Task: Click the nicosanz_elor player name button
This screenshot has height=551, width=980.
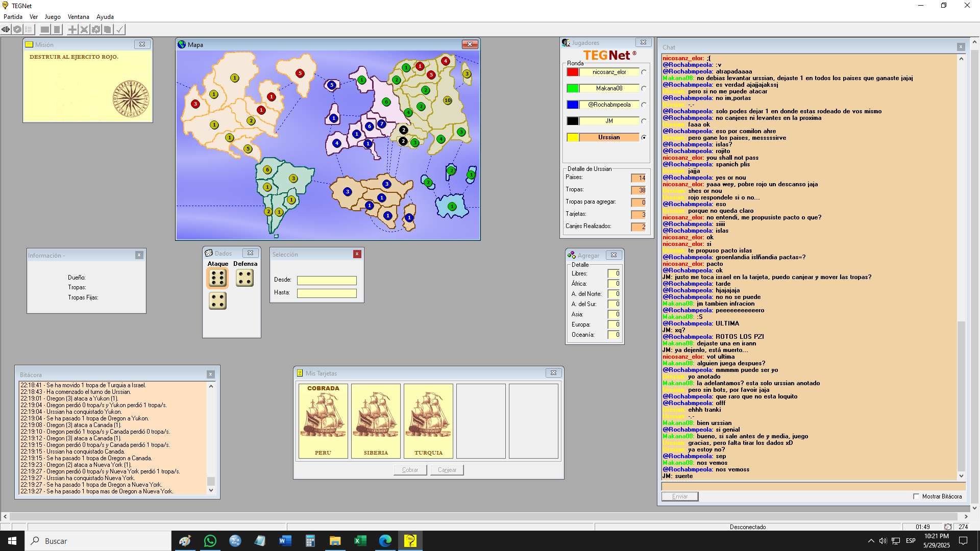Action: click(609, 72)
